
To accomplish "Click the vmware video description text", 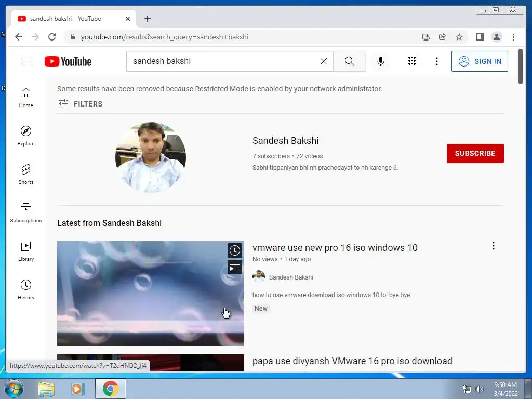I will 332,295.
